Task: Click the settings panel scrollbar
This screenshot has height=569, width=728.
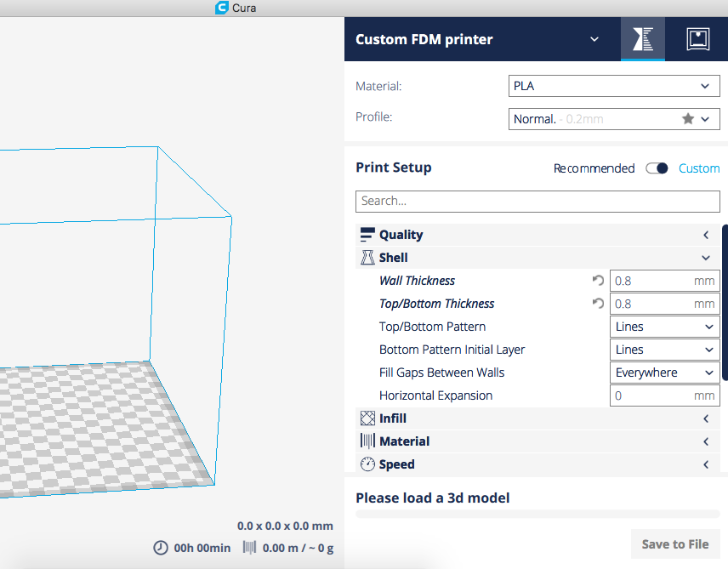Action: 725,303
